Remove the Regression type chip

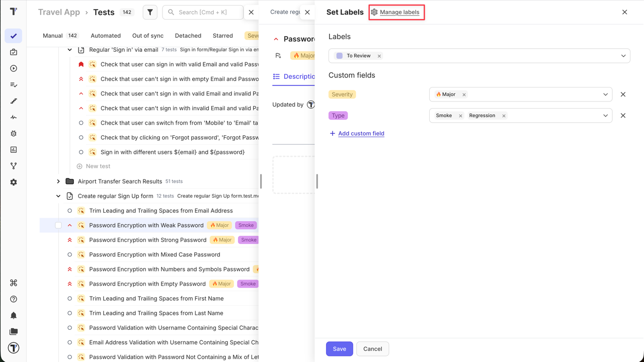(504, 116)
